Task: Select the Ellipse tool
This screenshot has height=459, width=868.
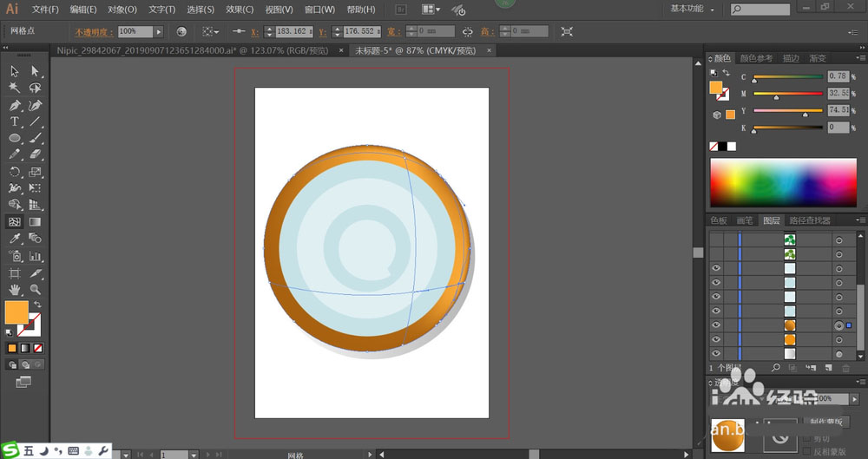Action: pyautogui.click(x=15, y=138)
